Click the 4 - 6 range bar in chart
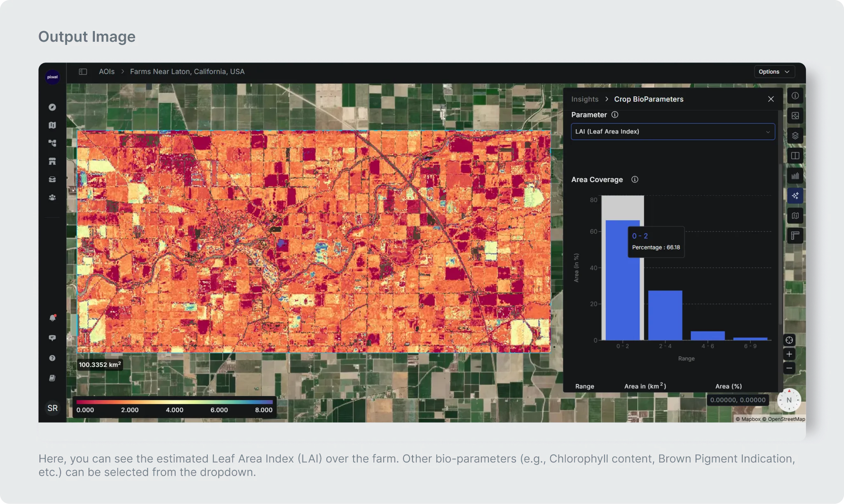Screen dimensions: 844x504 coord(708,336)
